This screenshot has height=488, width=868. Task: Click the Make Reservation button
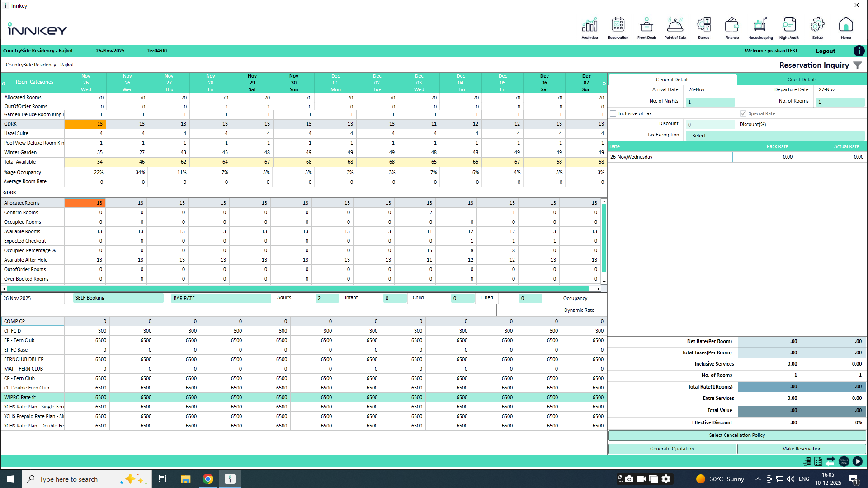click(802, 449)
